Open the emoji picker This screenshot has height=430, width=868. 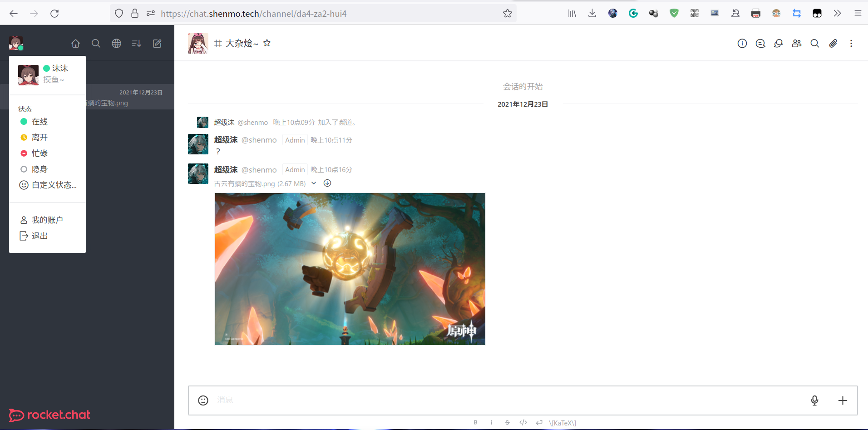pyautogui.click(x=203, y=400)
